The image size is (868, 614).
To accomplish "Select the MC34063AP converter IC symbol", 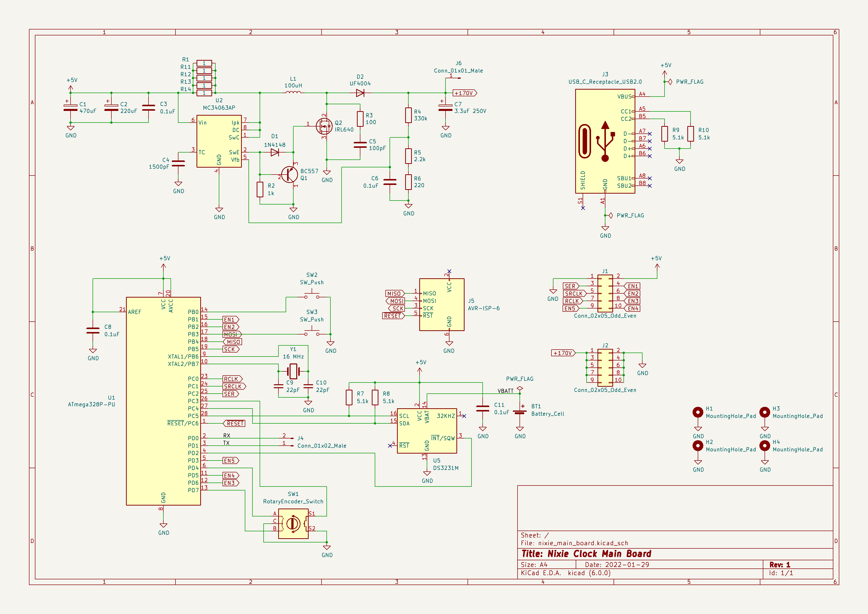I will coord(219,141).
